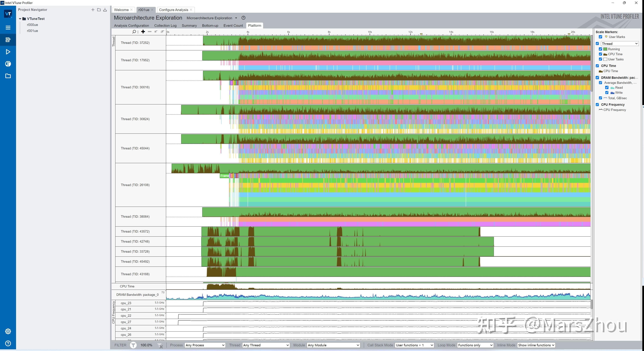644x351 pixels.
Task: Click the import result icon in Project Navigator
Action: 105,10
